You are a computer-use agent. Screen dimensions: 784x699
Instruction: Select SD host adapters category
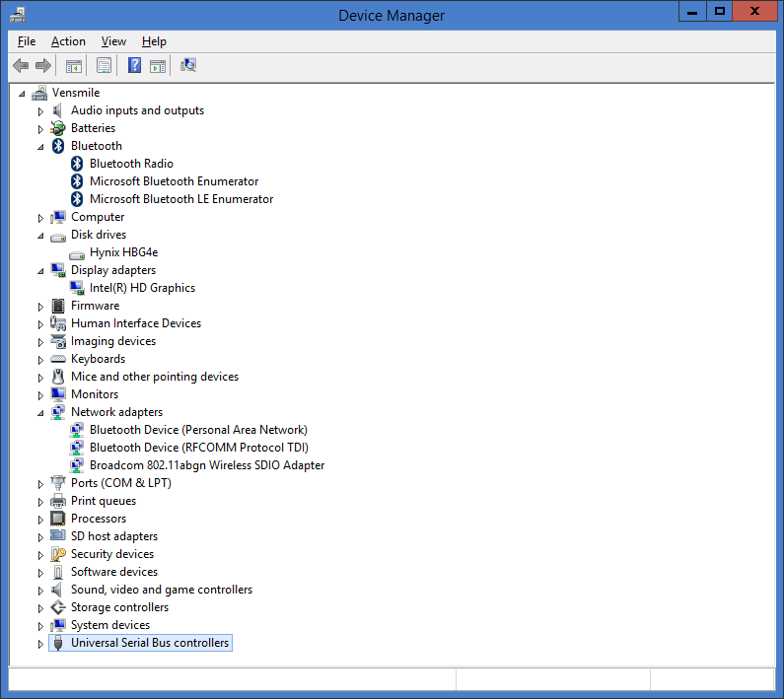click(x=114, y=536)
